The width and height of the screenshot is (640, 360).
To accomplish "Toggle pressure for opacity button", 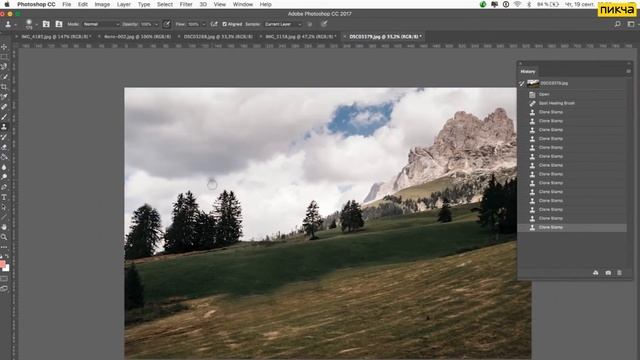I will [167, 24].
